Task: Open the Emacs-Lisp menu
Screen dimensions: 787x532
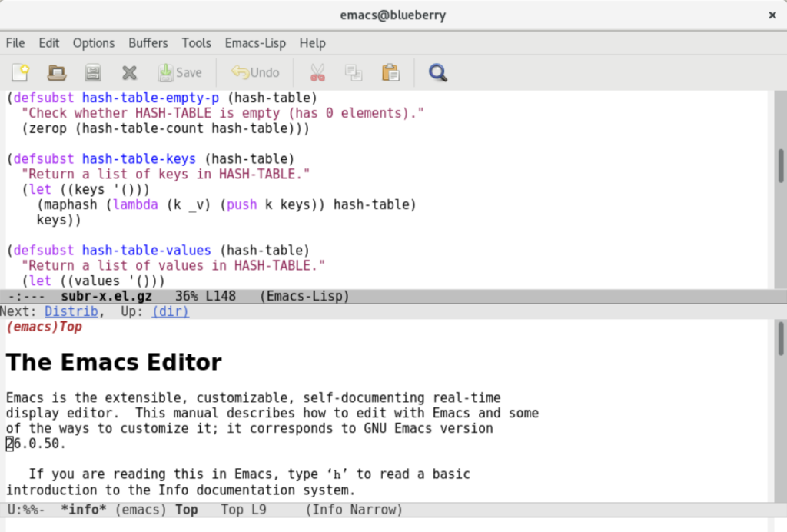Action: pos(255,43)
